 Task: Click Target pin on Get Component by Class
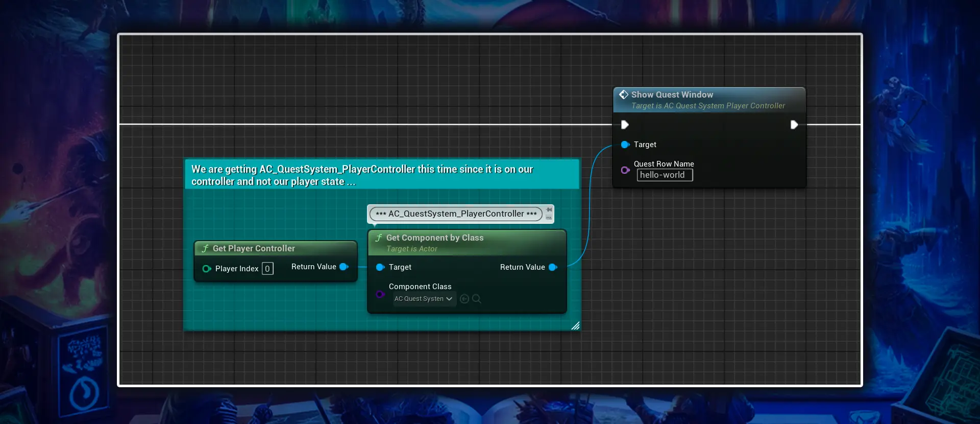pyautogui.click(x=380, y=267)
